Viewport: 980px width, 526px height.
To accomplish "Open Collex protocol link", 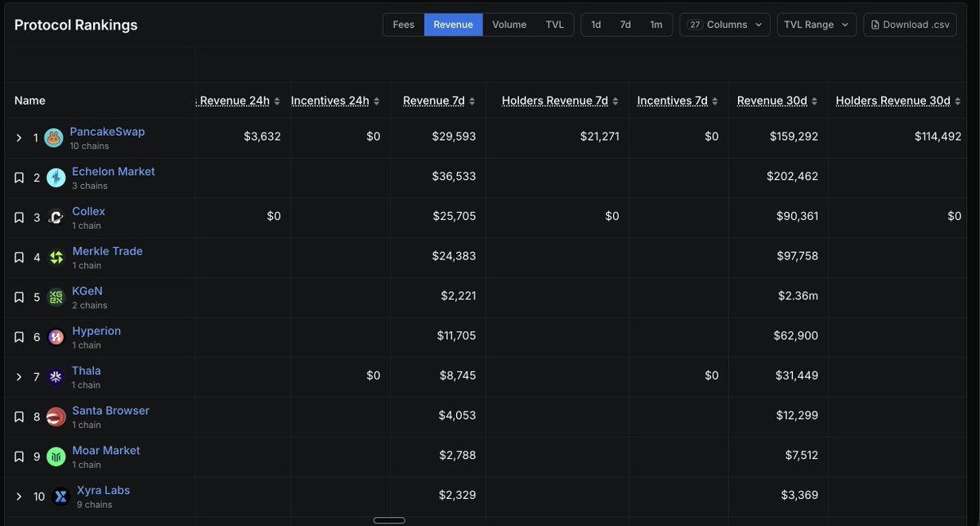I will (88, 211).
